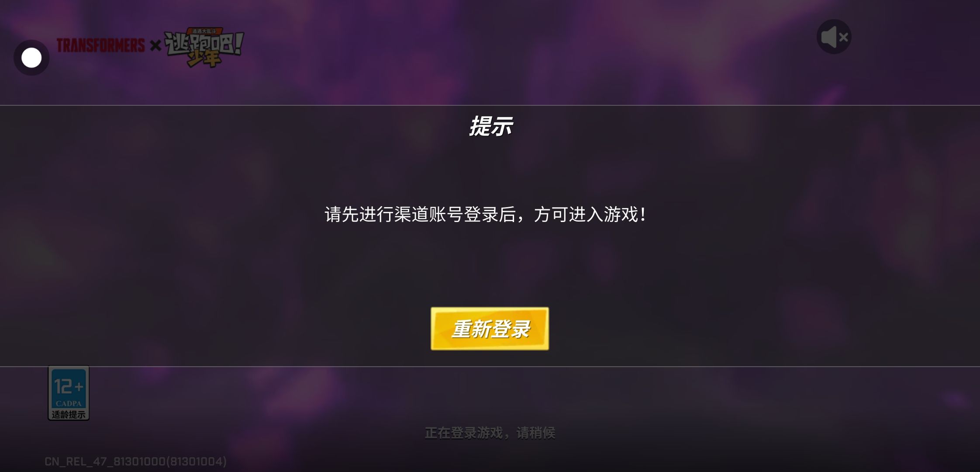Screen dimensions: 980x472
Task: Click the small x mark beside the speaker
Action: [844, 38]
